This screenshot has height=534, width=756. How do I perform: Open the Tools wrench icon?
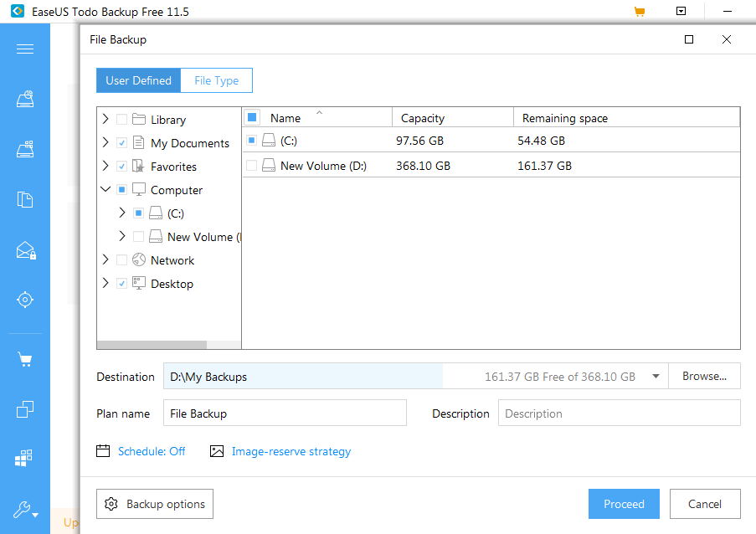coord(25,509)
